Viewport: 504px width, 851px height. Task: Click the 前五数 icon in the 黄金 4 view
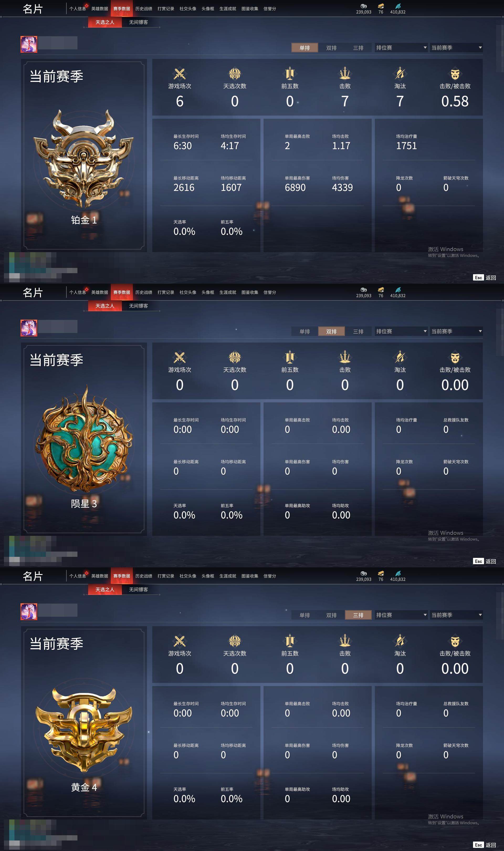coord(290,641)
